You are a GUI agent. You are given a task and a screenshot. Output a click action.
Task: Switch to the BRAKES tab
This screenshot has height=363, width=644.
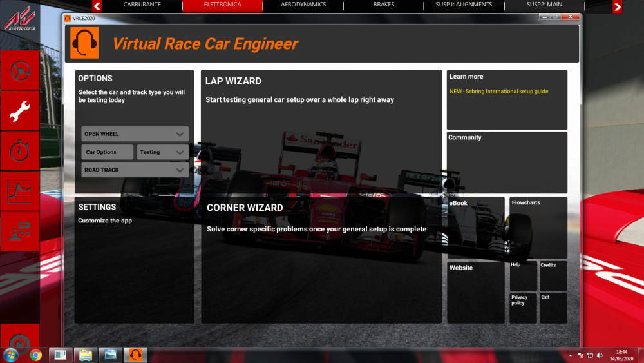[x=384, y=5]
